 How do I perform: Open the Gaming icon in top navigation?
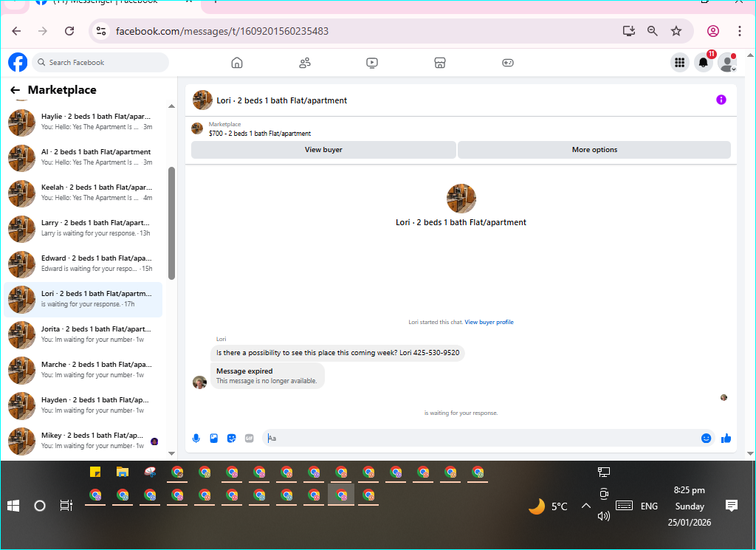click(508, 63)
